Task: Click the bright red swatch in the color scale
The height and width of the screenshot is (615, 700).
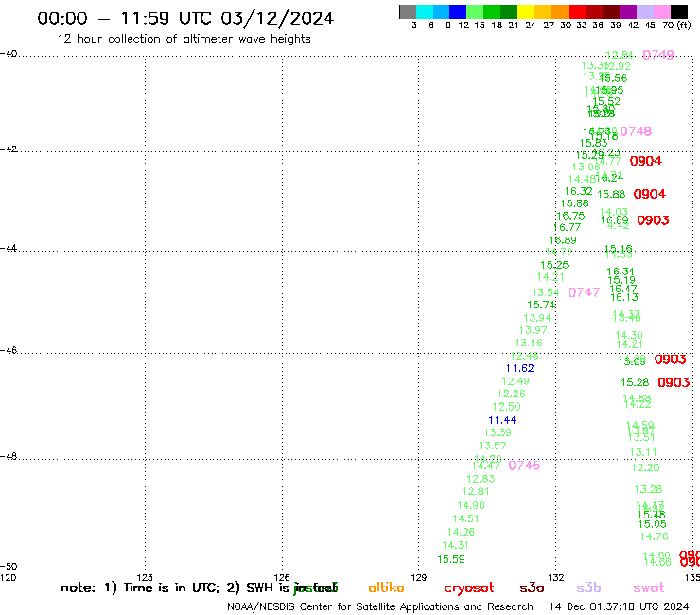Action: 577,11
